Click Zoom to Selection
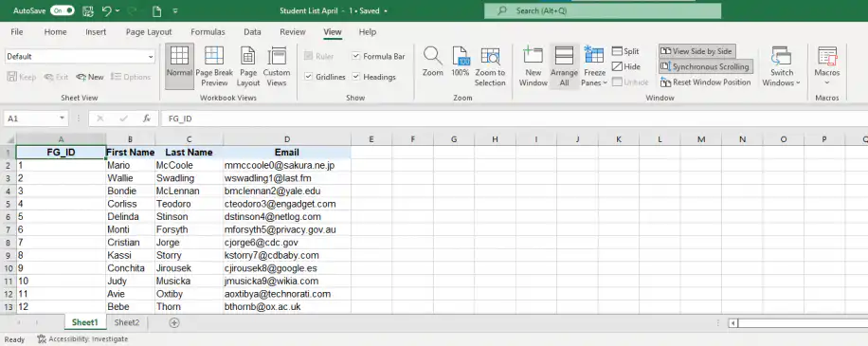868x346 pixels. (x=490, y=65)
